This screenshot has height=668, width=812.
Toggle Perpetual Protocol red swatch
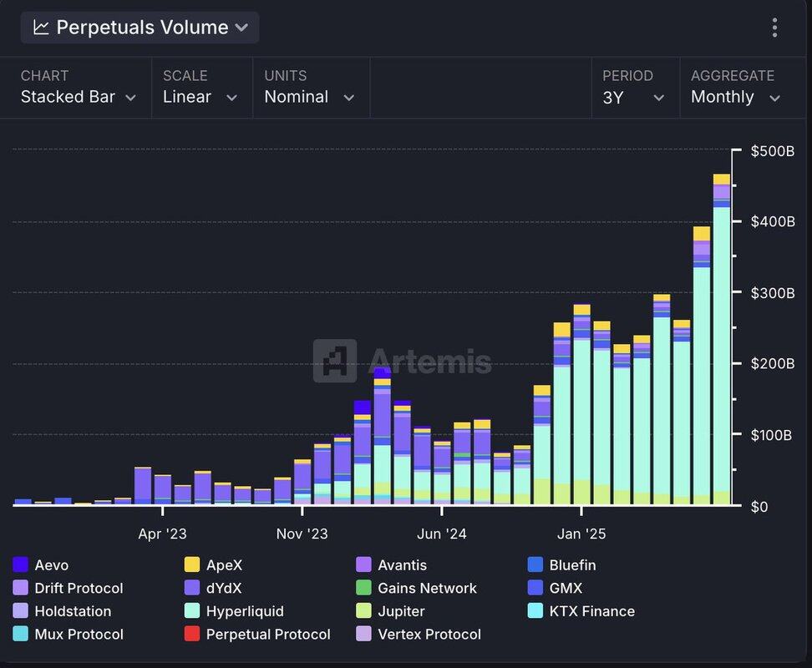coord(192,634)
